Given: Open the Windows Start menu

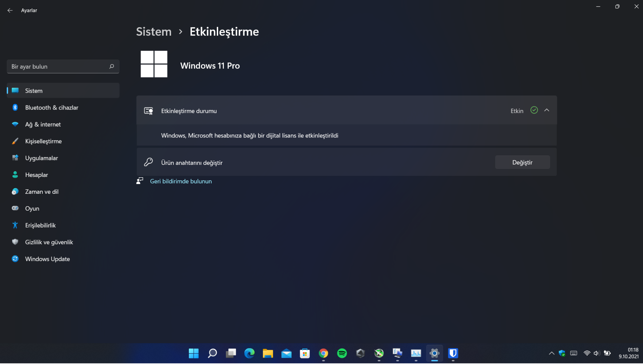Looking at the screenshot, I should [194, 353].
